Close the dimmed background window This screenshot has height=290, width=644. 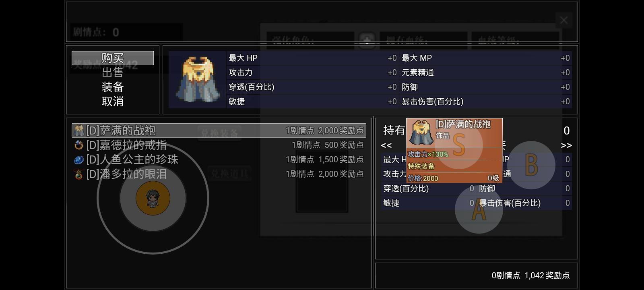(564, 20)
